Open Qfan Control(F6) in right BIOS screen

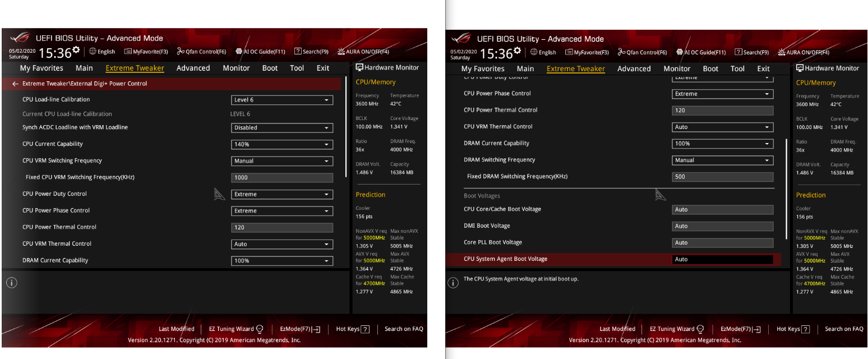[x=643, y=52]
